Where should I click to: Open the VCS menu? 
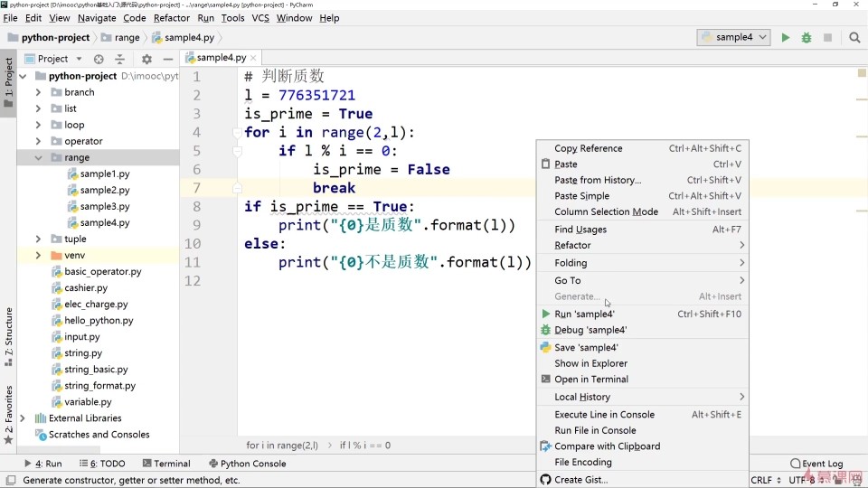[260, 18]
